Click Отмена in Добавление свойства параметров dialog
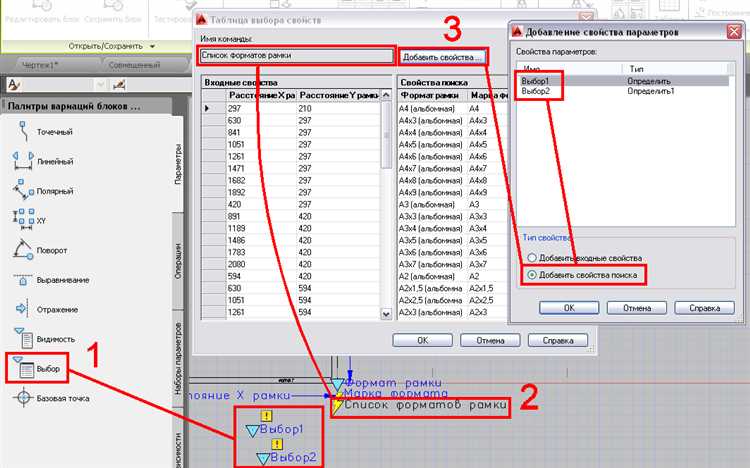Image resolution: width=750 pixels, height=468 pixels. click(x=637, y=308)
